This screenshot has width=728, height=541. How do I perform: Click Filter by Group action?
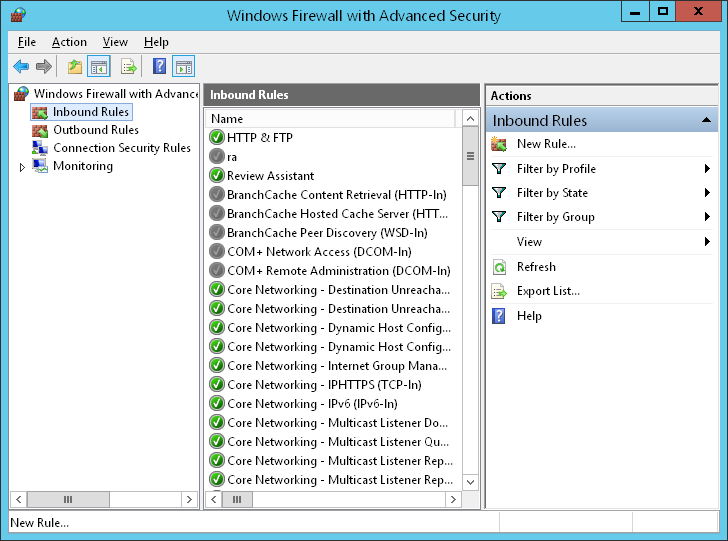tap(555, 217)
